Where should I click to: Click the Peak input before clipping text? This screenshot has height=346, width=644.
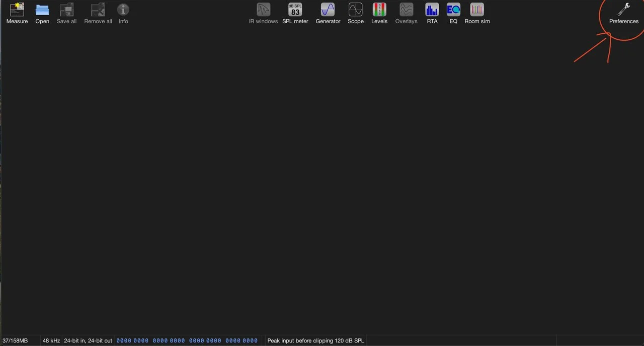(x=315, y=341)
